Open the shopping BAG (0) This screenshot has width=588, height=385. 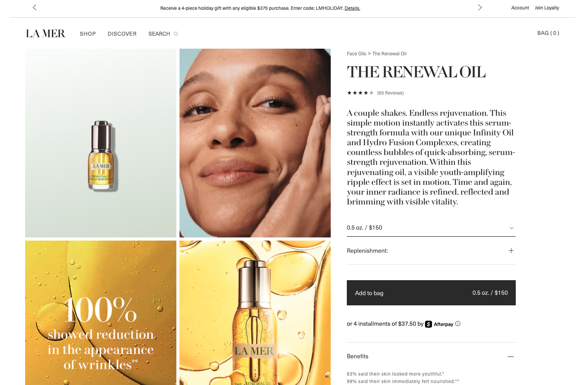[548, 33]
